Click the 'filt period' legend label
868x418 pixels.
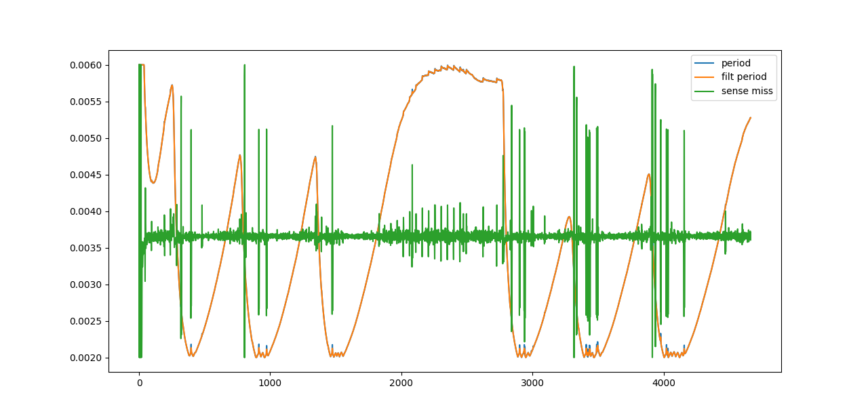[x=743, y=77]
